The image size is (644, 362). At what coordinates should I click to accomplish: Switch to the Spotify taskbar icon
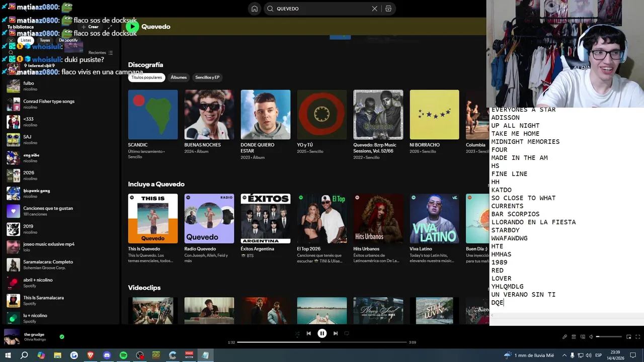pos(123,355)
